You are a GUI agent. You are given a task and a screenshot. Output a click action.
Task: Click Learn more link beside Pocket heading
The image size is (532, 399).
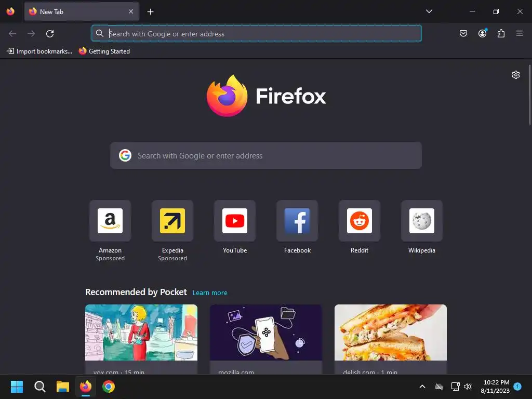pyautogui.click(x=210, y=293)
